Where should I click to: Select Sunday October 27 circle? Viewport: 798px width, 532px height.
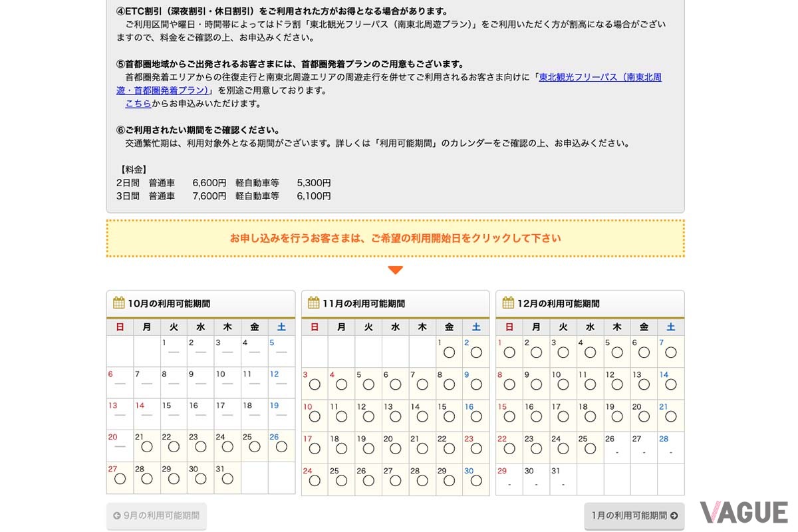120,479
